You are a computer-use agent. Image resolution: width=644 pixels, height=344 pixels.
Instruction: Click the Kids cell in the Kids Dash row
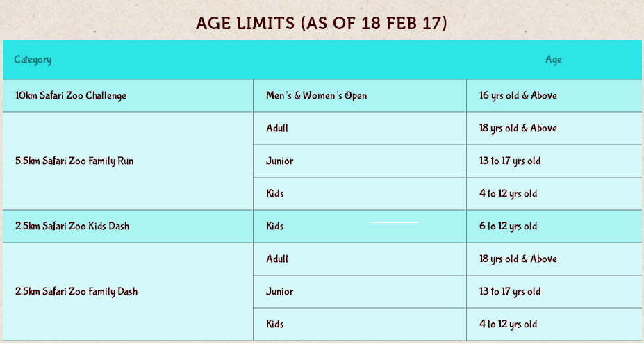[359, 226]
